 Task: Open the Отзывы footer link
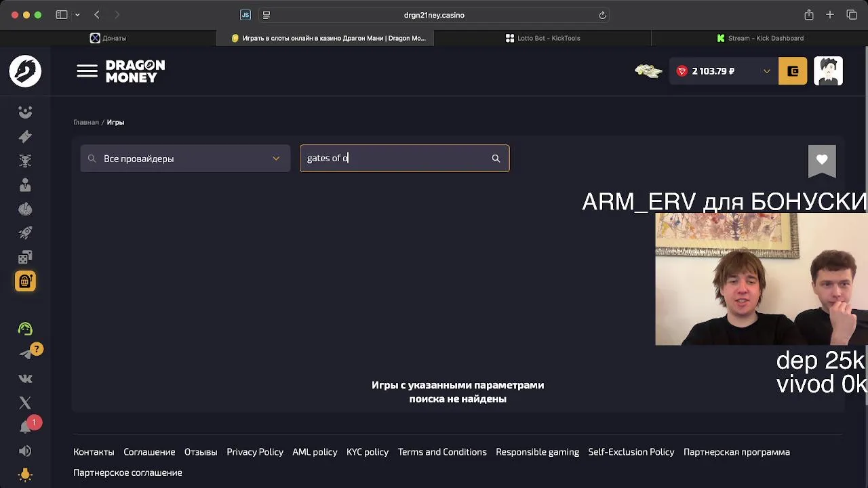tap(201, 452)
